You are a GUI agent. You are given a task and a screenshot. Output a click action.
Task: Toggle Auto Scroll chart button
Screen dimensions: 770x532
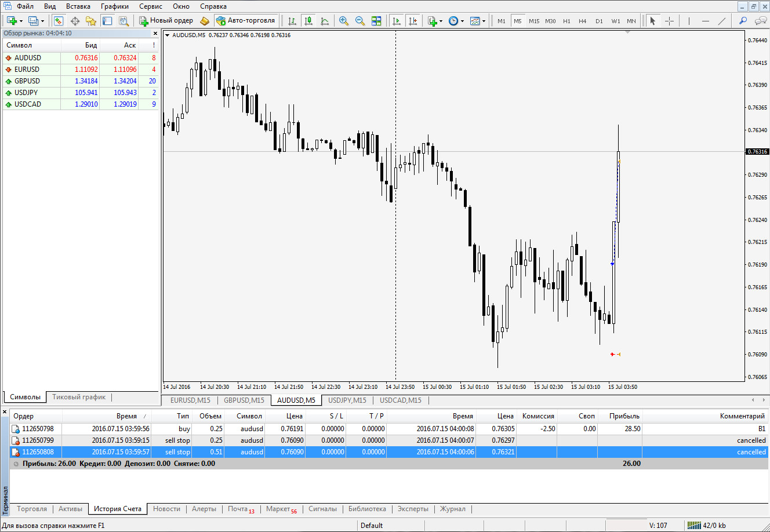coord(397,21)
